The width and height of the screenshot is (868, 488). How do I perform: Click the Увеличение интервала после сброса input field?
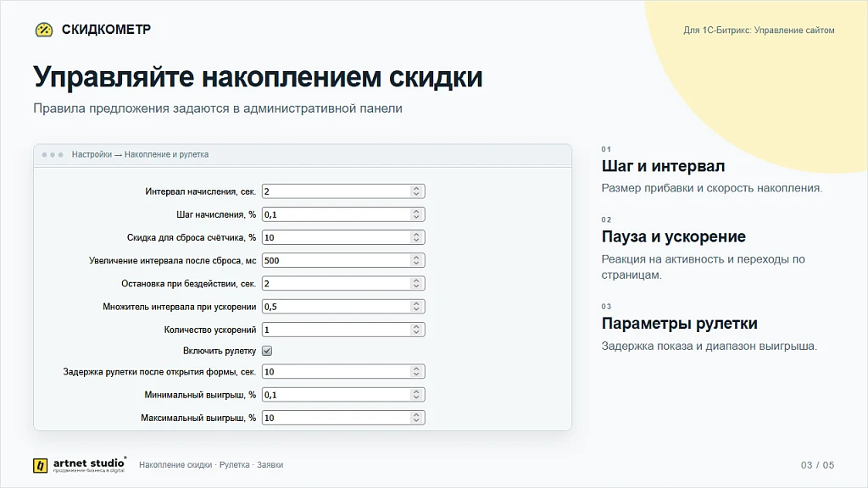pos(343,261)
